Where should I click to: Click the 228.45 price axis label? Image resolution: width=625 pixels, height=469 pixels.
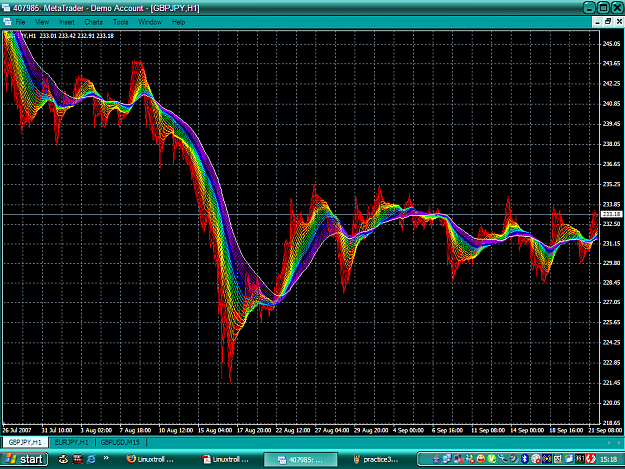pyautogui.click(x=611, y=283)
